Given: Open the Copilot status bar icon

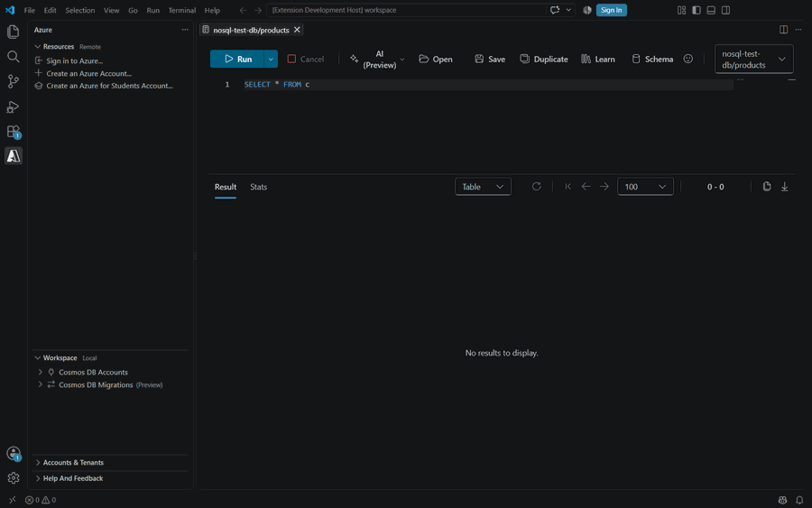Looking at the screenshot, I should click(782, 500).
